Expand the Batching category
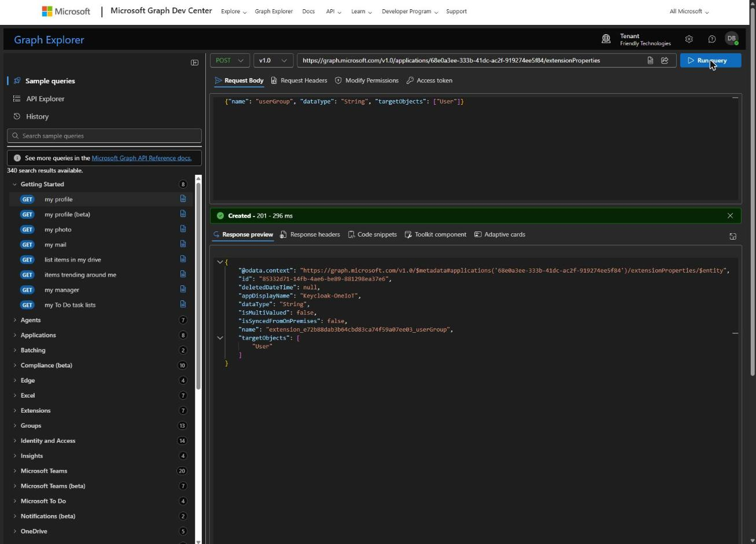The width and height of the screenshot is (756, 544). [x=14, y=350]
